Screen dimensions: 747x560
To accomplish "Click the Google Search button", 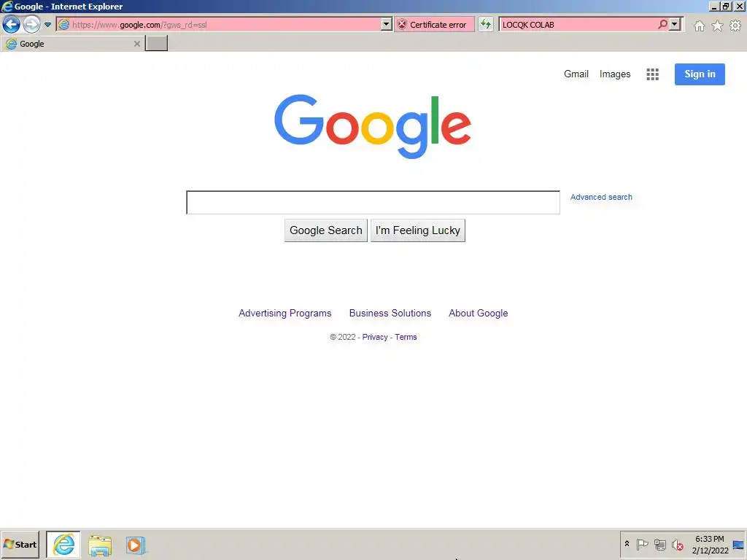I will pos(326,230).
